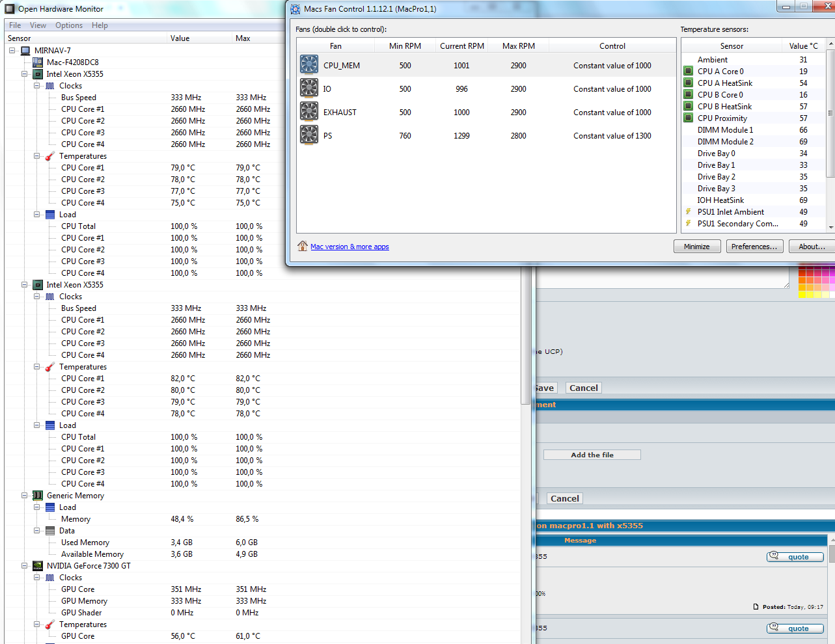Click the Load icon under Generic Memory
This screenshot has height=644, width=835.
point(50,507)
